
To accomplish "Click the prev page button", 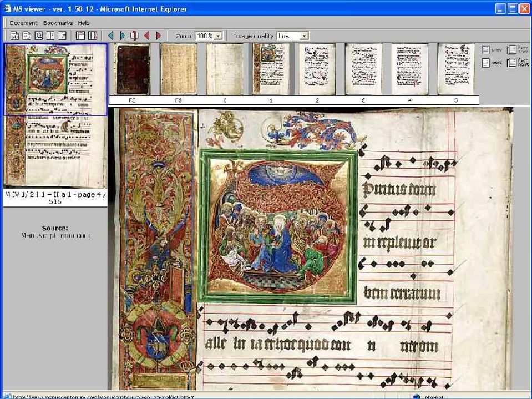I will pyautogui.click(x=492, y=50).
